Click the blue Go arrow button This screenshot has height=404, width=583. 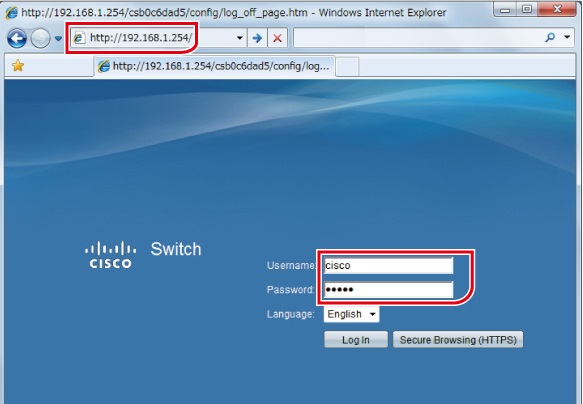[x=257, y=38]
